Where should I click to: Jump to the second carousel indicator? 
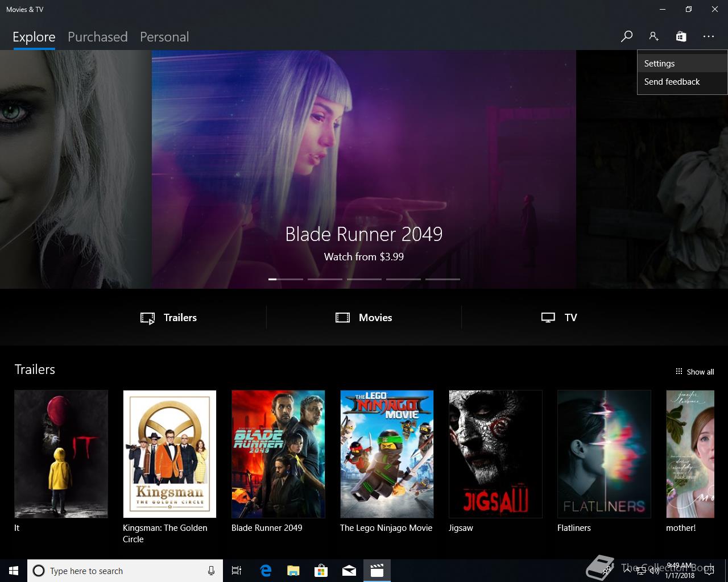point(325,279)
